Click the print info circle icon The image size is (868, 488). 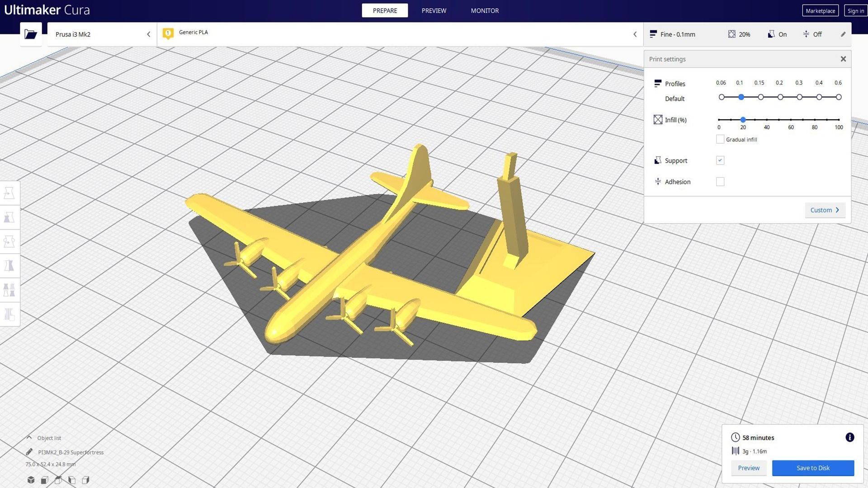[x=849, y=437]
